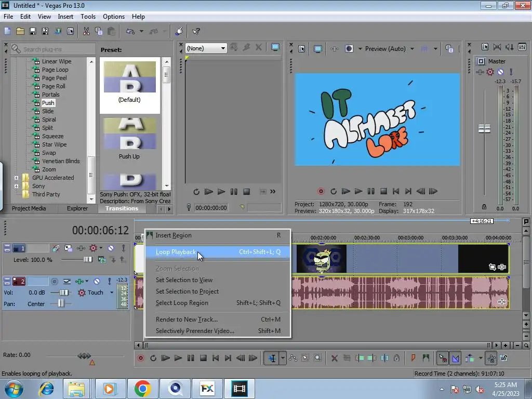The width and height of the screenshot is (532, 399).
Task: Invert phase on audio track 2
Action: pos(67,281)
